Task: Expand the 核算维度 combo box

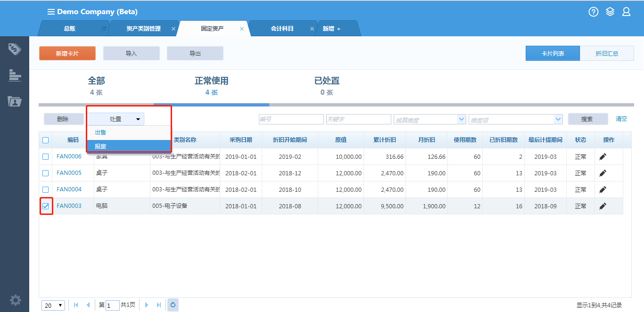Action: point(462,120)
